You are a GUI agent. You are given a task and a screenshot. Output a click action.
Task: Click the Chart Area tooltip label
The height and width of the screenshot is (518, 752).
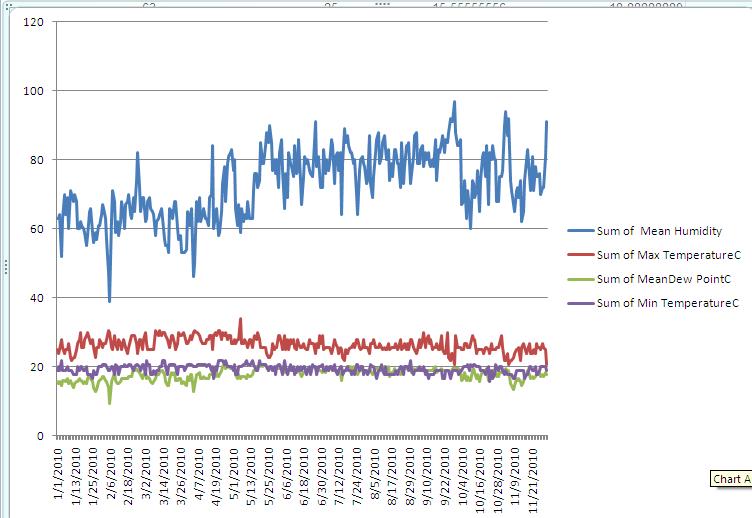tap(731, 479)
